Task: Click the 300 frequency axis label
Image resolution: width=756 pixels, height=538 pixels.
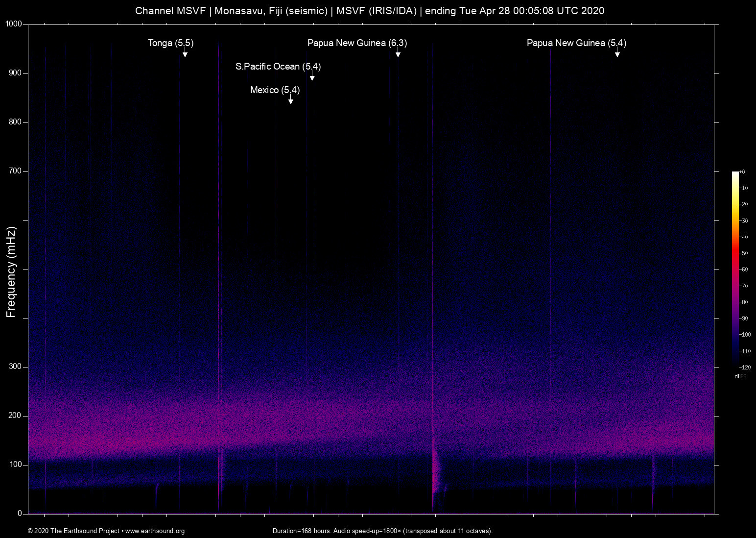Action: click(x=15, y=367)
